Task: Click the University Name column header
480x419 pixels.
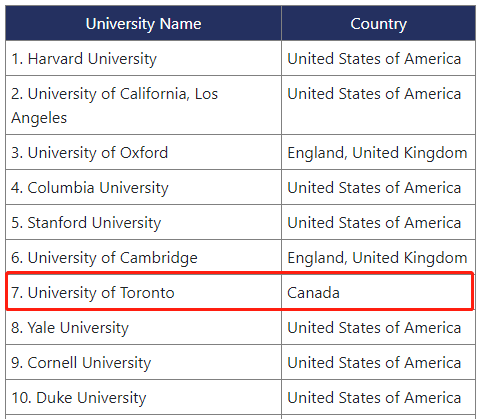Action: [x=143, y=23]
